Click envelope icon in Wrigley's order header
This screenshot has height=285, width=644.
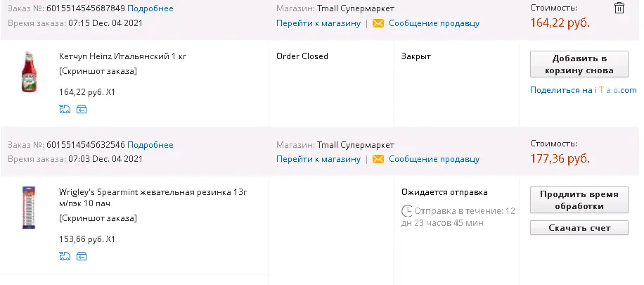click(x=378, y=159)
